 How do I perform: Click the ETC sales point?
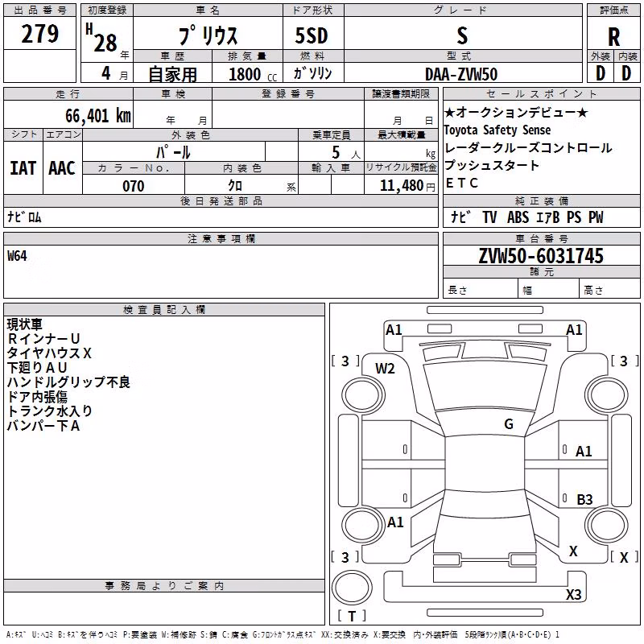click(461, 183)
